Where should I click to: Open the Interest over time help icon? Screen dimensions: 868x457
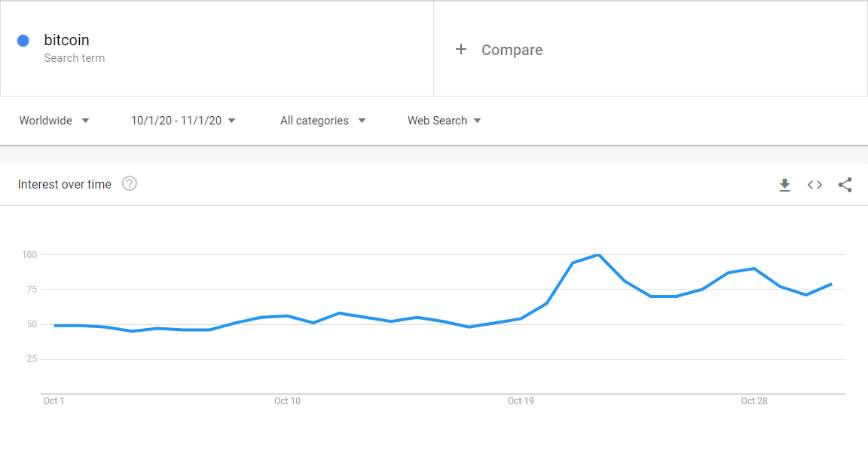[130, 184]
